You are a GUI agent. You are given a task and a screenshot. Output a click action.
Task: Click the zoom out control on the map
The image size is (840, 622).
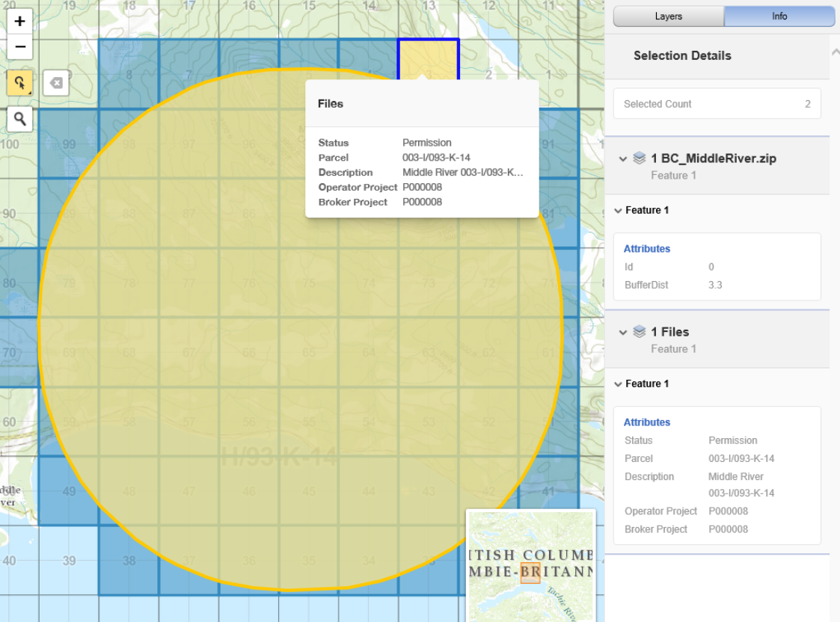click(19, 47)
